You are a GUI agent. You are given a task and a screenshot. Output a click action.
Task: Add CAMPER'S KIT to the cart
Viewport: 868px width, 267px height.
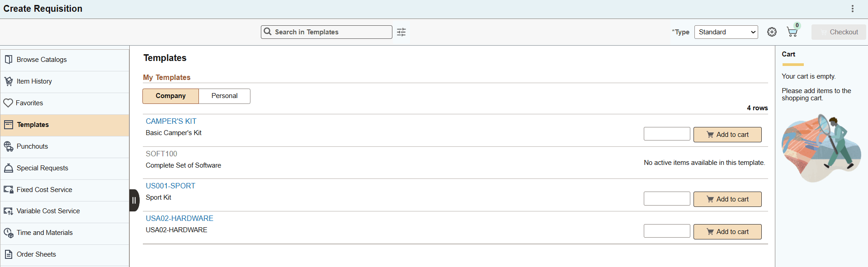tap(727, 134)
